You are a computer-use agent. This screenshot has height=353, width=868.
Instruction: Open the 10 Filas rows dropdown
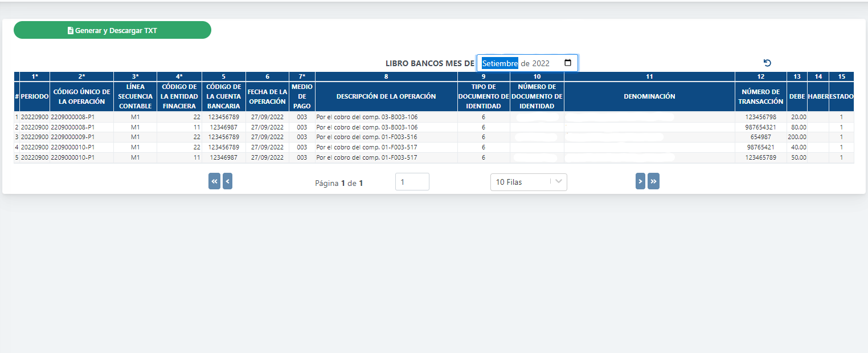click(528, 182)
